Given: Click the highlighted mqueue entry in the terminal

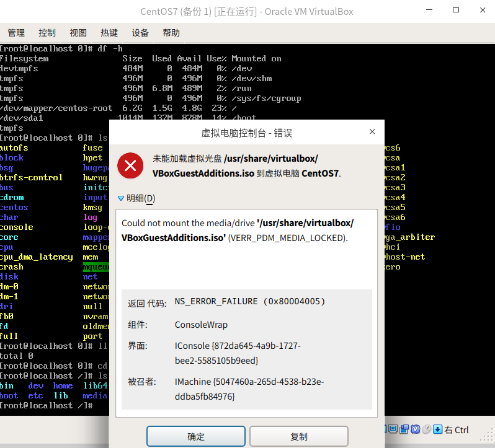Looking at the screenshot, I should pos(96,266).
